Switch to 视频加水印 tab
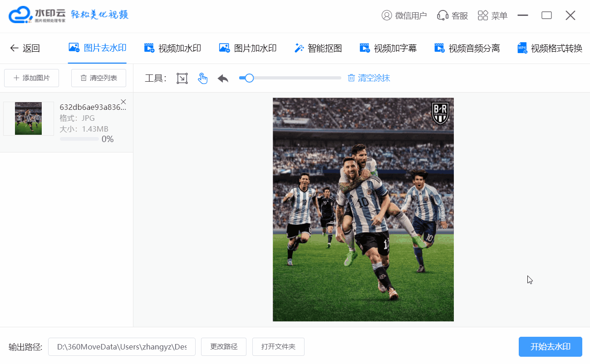The height and width of the screenshot is (364, 590). pos(172,48)
